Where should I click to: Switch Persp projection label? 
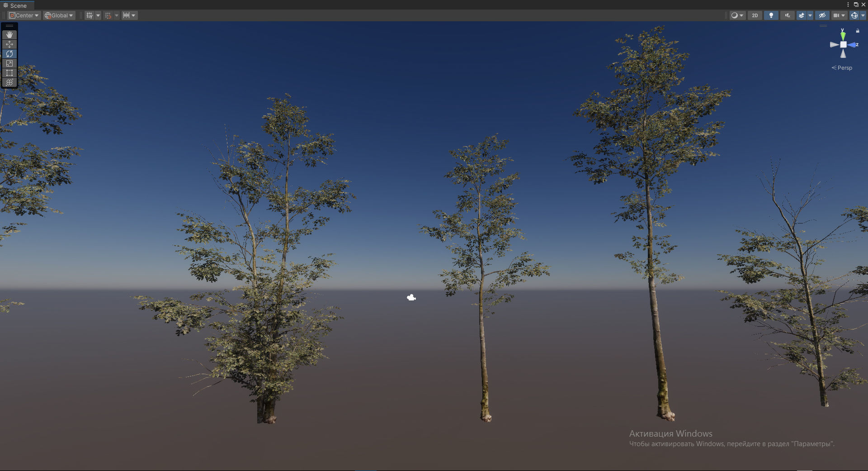(842, 68)
